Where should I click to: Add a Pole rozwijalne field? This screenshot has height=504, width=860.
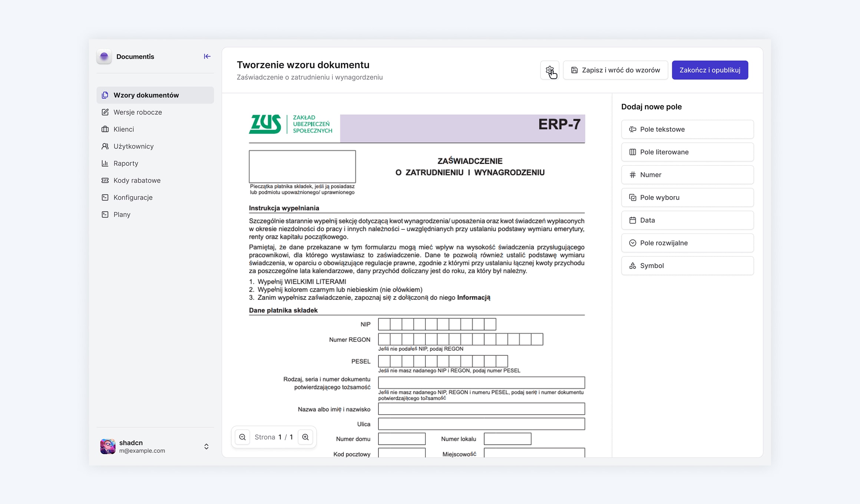pos(687,243)
